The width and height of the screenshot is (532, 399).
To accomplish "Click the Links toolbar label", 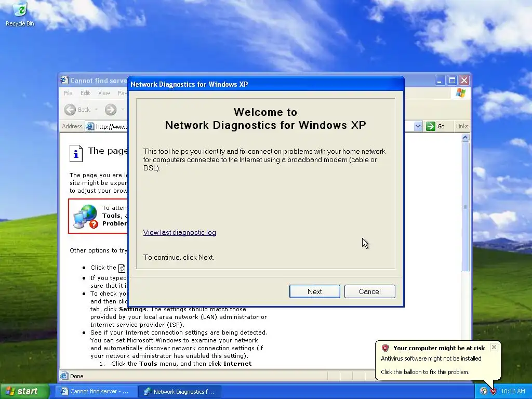I will click(x=462, y=126).
